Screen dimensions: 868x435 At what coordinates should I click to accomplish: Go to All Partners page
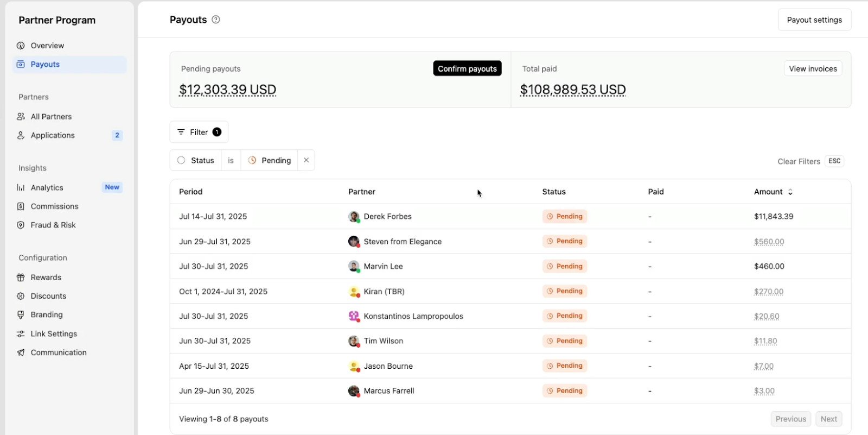pos(51,117)
